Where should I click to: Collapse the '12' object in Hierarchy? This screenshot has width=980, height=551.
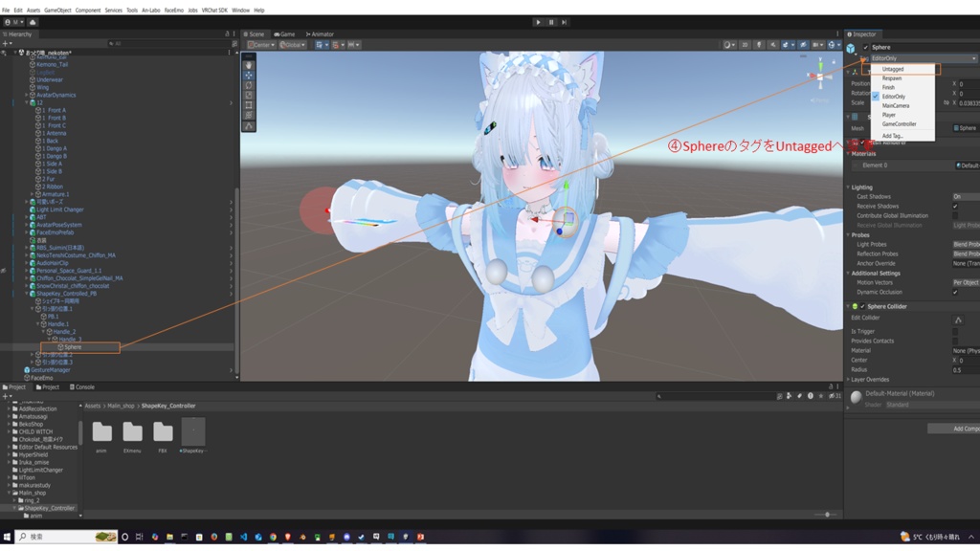coord(26,102)
